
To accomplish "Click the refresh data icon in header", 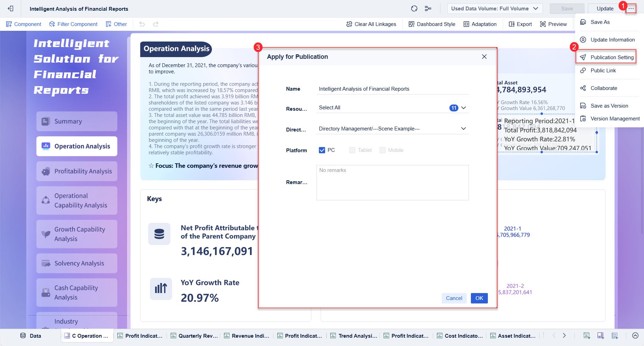I will click(414, 9).
